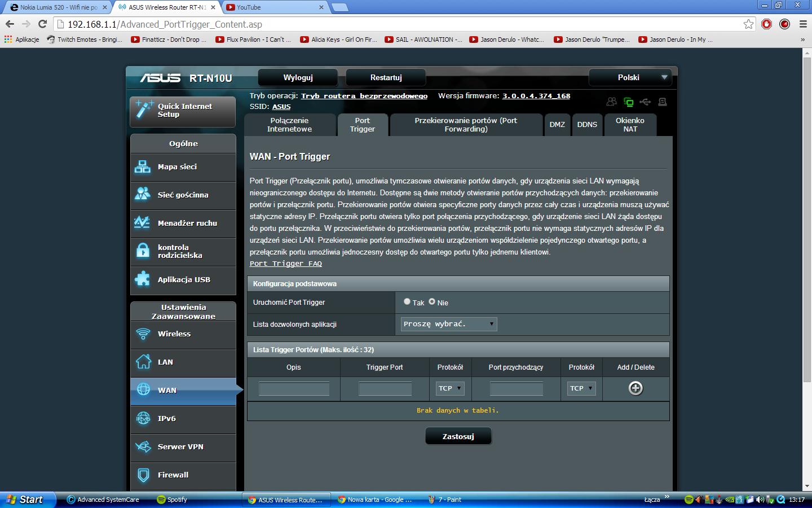
Task: Open the Proszę wybrać application list dropdown
Action: point(449,324)
